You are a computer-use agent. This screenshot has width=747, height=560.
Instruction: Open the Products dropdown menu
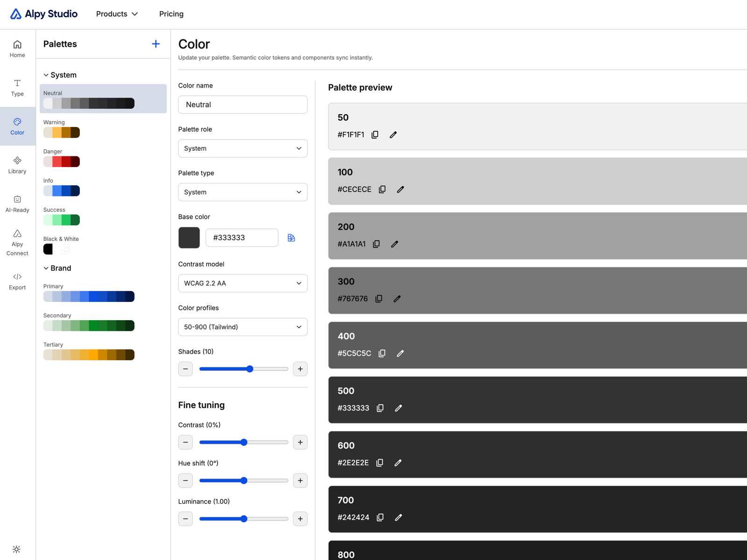click(x=117, y=14)
